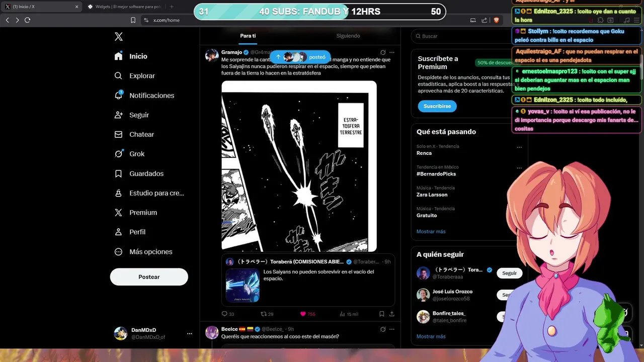Image resolution: width=644 pixels, height=362 pixels.
Task: Open the Zara Larsson trend
Action: (x=432, y=195)
